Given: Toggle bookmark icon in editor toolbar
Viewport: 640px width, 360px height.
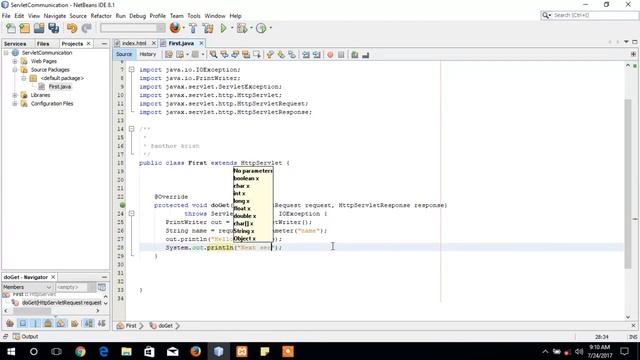Looking at the screenshot, I should [292, 55].
